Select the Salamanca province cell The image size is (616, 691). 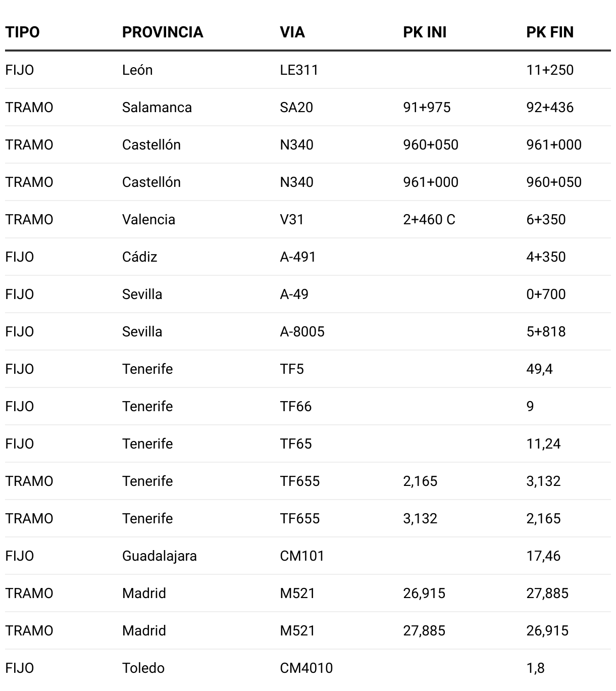[157, 107]
